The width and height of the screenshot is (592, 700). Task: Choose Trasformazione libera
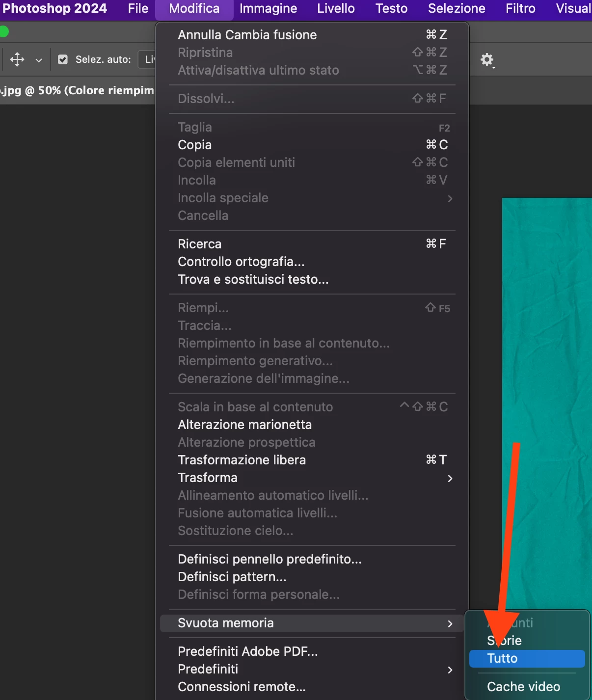tap(312, 460)
